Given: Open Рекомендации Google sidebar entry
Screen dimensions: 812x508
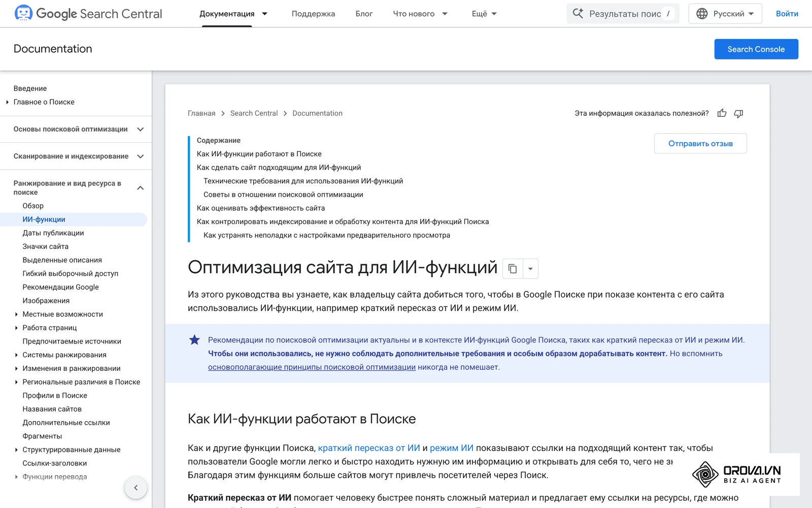Looking at the screenshot, I should (60, 287).
